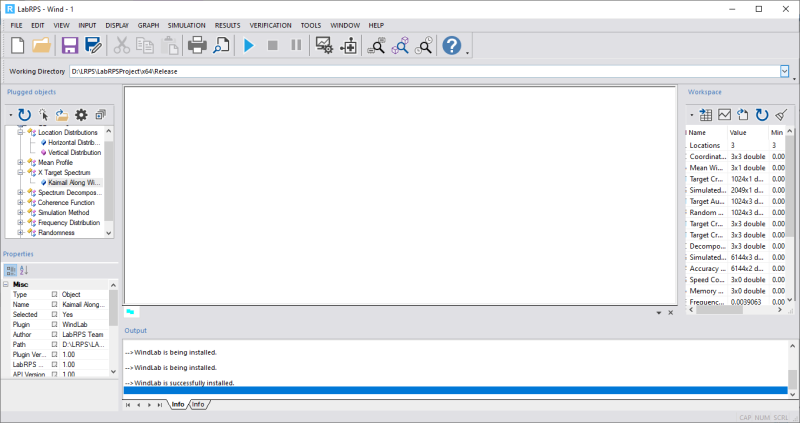The image size is (800, 423).
Task: Refresh the Plugged objects list
Action: pos(24,115)
